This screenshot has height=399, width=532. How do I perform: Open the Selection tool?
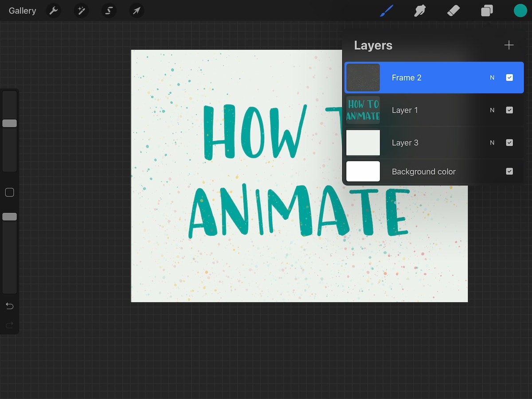point(109,11)
